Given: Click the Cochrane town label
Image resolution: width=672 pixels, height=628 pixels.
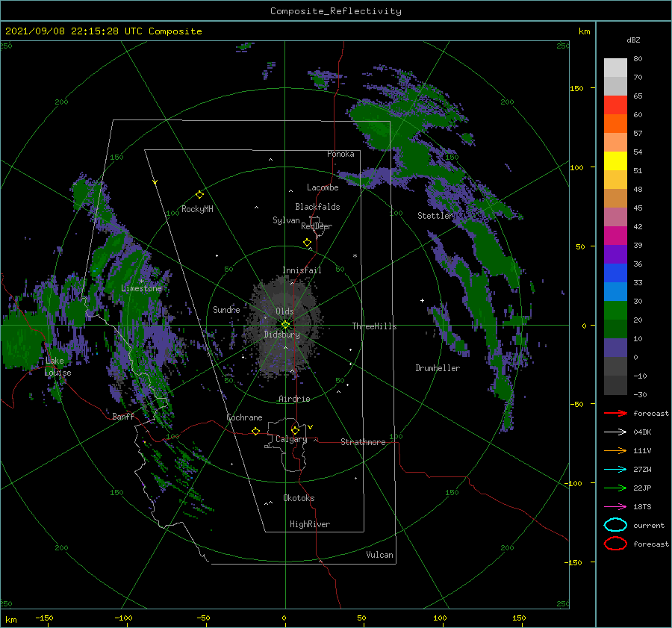Looking at the screenshot, I should click(244, 417).
